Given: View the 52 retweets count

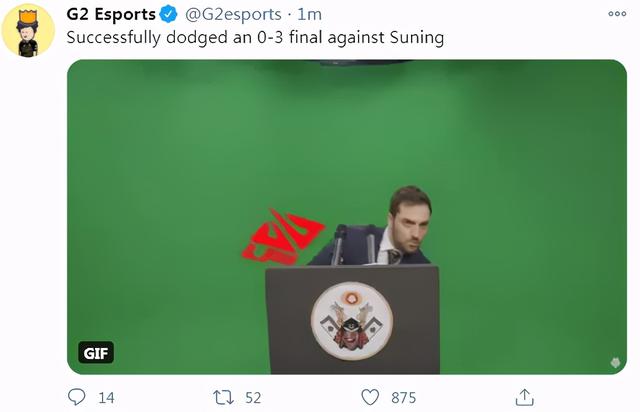Looking at the screenshot, I should point(253,398).
